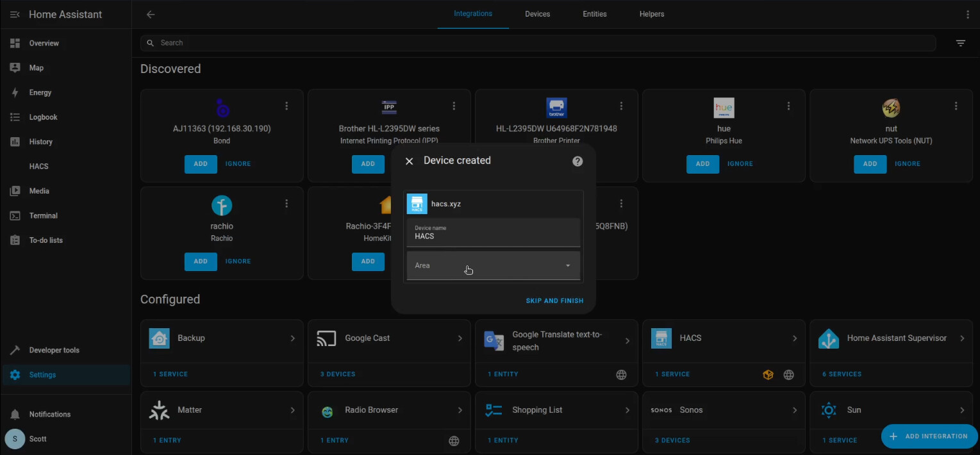Open the Terminal add-on

pos(66,216)
